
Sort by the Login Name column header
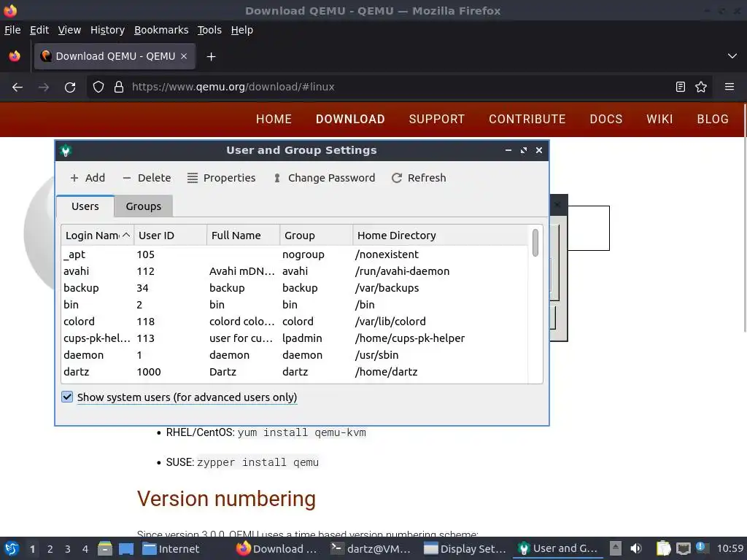[x=97, y=236]
